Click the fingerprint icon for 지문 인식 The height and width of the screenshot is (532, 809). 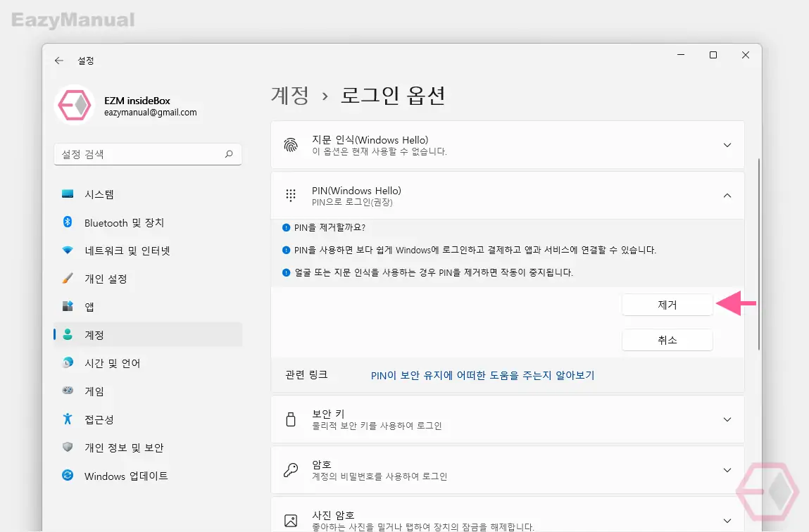pos(291,146)
